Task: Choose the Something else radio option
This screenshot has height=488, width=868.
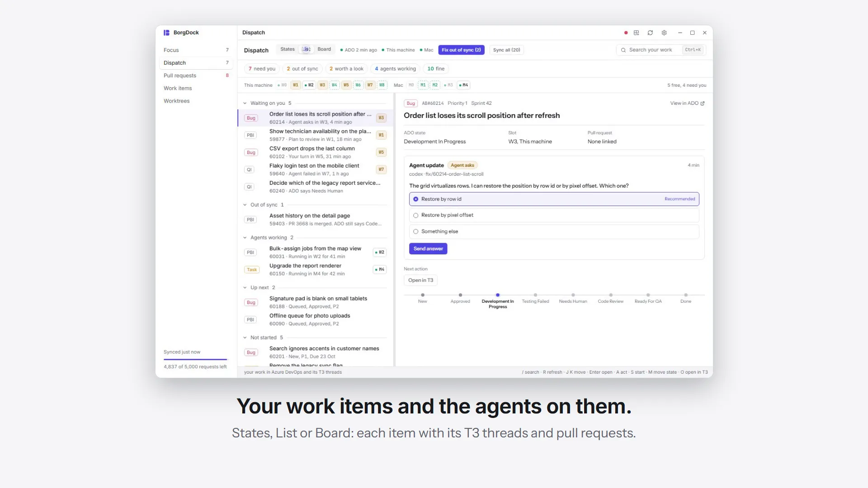Action: coord(415,231)
